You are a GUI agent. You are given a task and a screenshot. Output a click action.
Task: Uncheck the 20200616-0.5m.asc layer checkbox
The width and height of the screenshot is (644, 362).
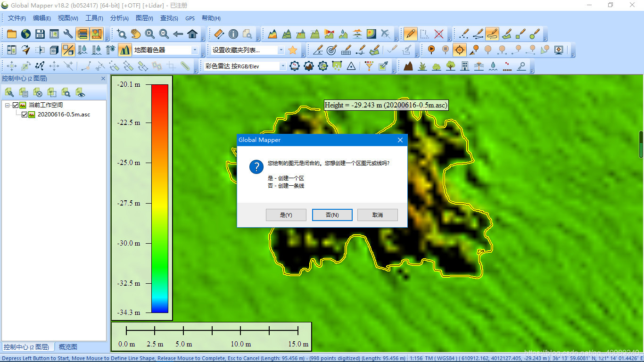point(25,115)
